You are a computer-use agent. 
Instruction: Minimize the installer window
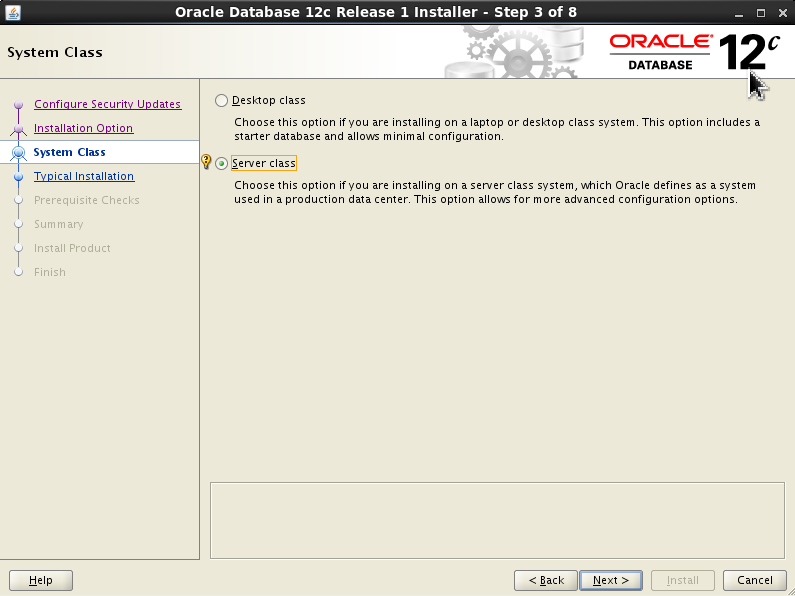point(739,14)
